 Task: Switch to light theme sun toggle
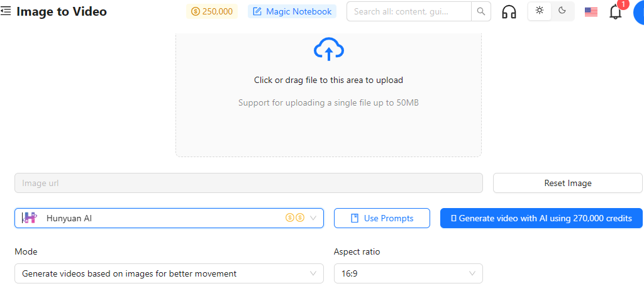pos(540,11)
